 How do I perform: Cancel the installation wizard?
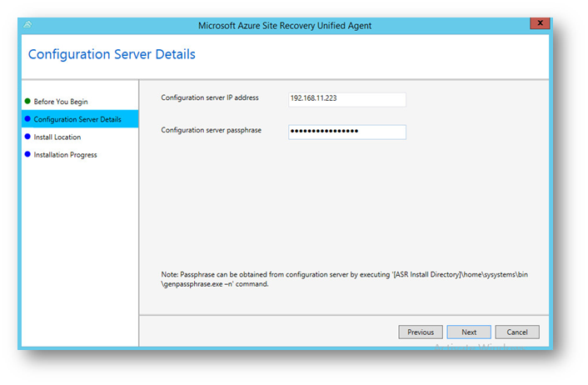click(x=517, y=332)
